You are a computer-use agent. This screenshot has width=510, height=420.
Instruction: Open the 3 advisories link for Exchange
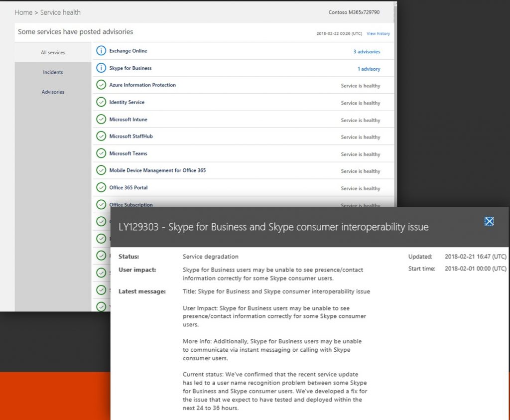click(367, 52)
